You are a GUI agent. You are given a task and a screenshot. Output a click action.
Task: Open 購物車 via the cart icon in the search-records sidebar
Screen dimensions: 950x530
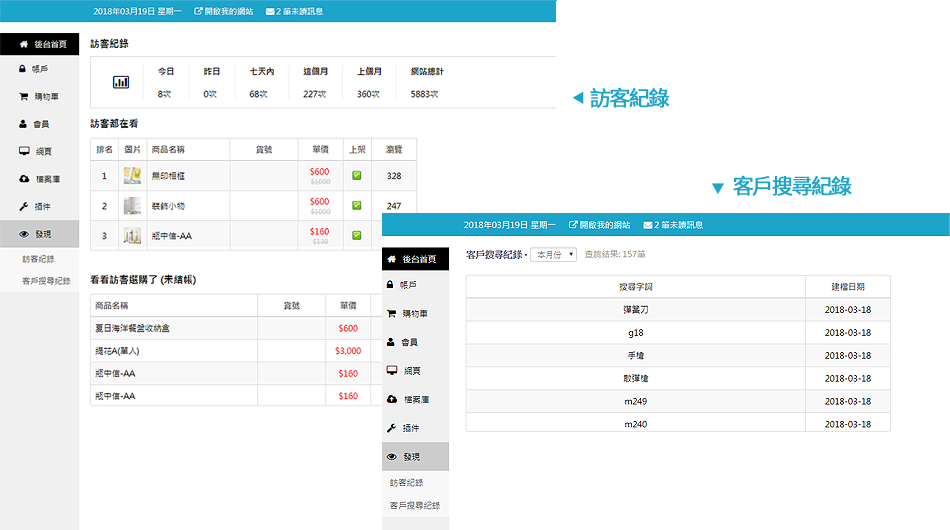point(391,314)
